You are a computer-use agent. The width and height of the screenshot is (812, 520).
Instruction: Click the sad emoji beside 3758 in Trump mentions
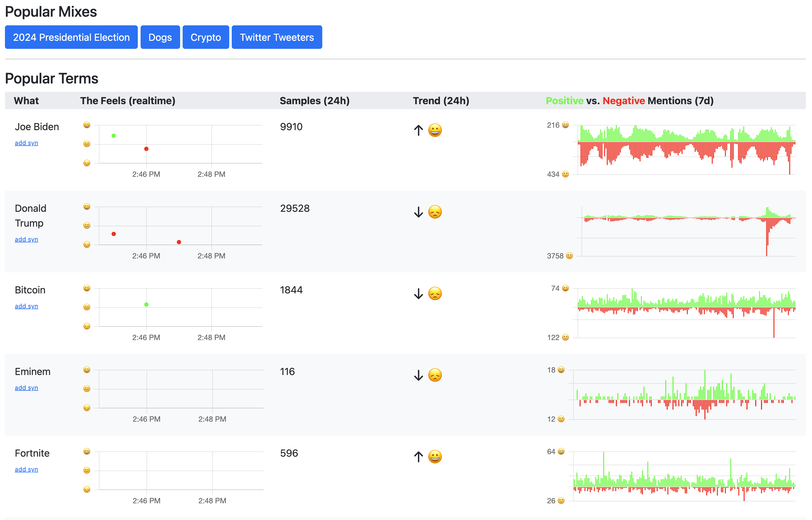coord(570,256)
